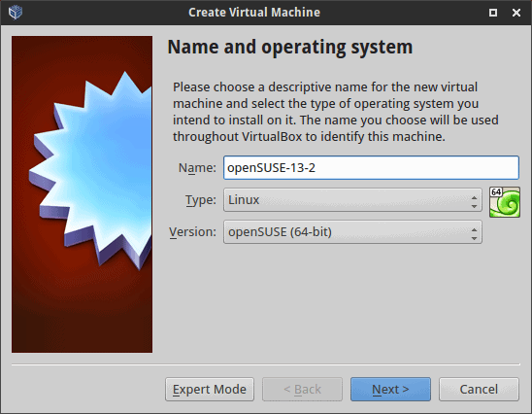Click the up/down arrows on the Version combo box
Screen dimensions: 532x414
[x=474, y=234]
